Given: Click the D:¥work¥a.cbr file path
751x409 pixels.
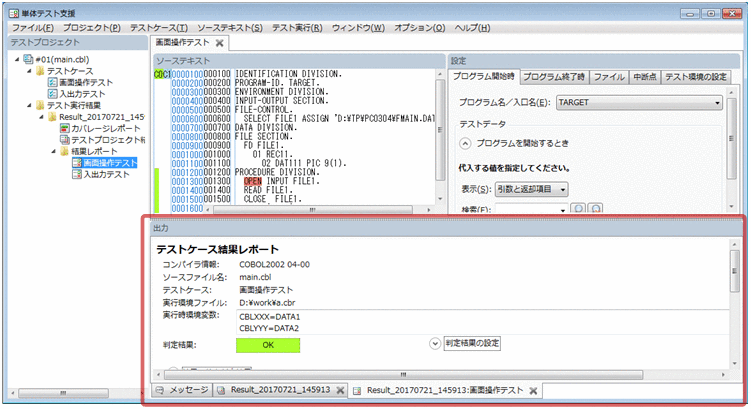Looking at the screenshot, I should pyautogui.click(x=267, y=303).
